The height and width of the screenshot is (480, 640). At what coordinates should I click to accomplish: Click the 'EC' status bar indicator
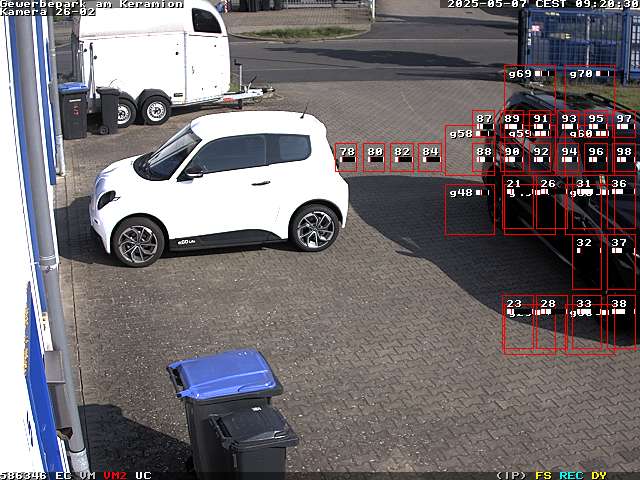pyautogui.click(x=63, y=476)
